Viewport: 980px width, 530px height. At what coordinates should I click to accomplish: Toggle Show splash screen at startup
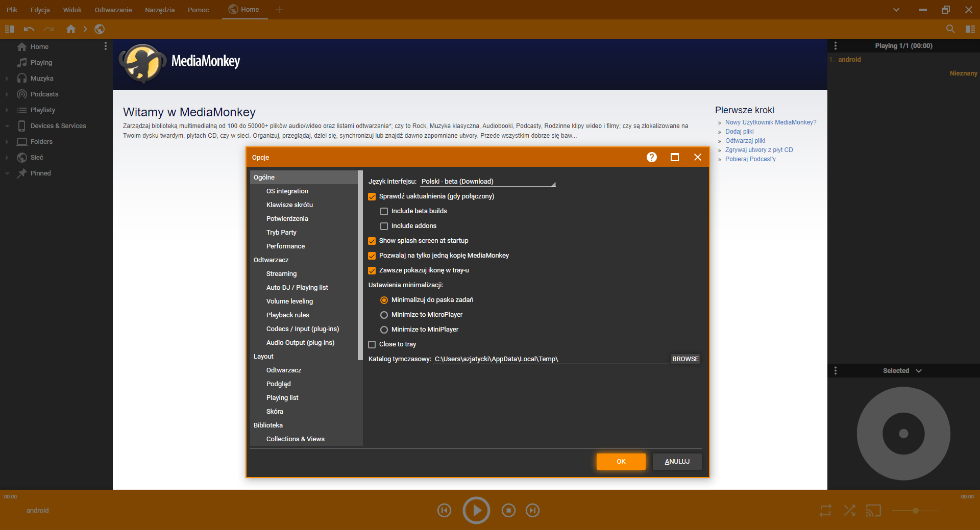[x=372, y=241]
